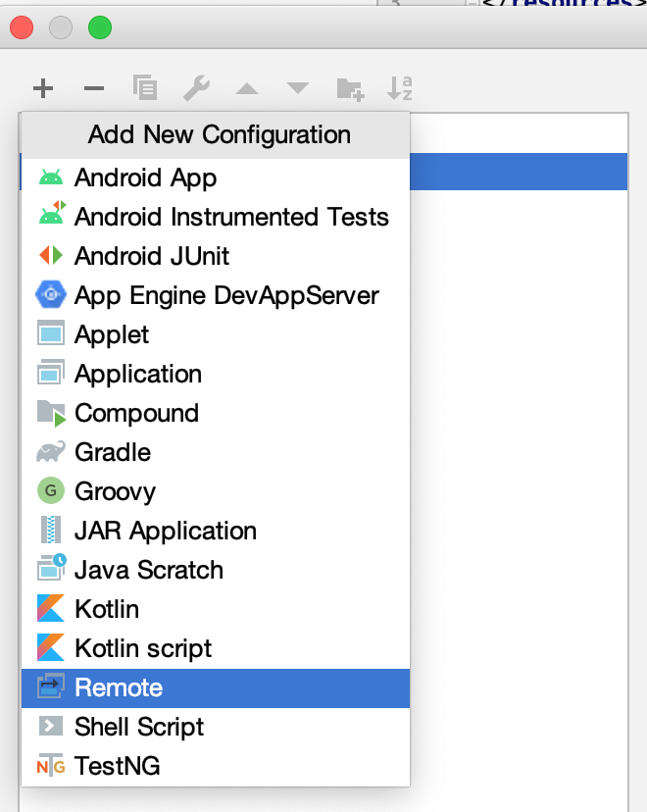Choose Gradle configuration type
This screenshot has height=812, width=647.
pos(216,452)
